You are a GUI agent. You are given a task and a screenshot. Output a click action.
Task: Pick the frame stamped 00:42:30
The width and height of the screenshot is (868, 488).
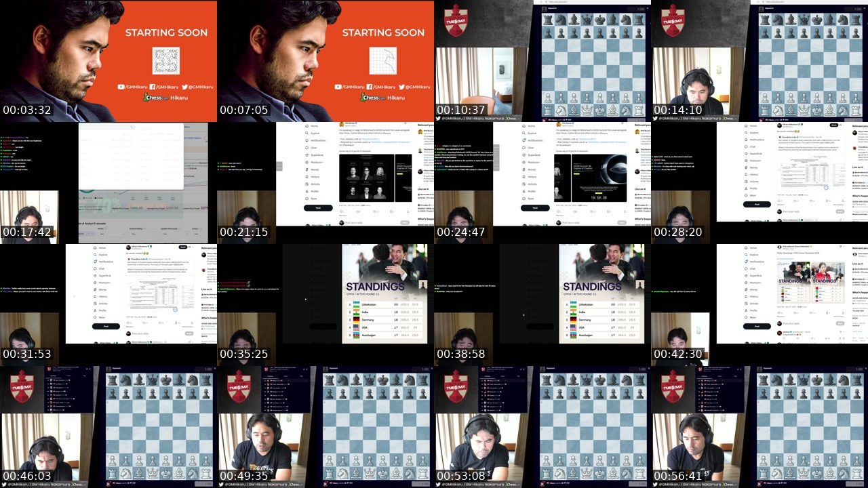(759, 305)
